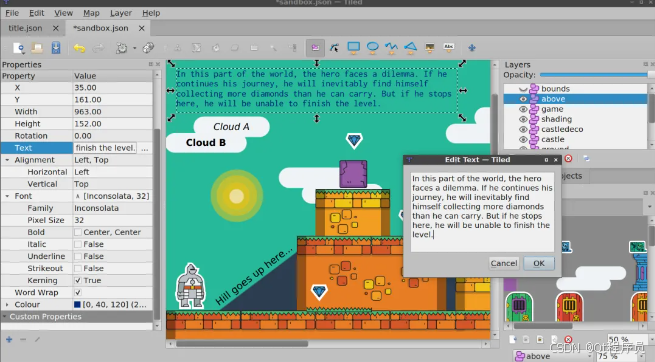655x362 pixels.
Task: Open the Help menu
Action: point(151,13)
